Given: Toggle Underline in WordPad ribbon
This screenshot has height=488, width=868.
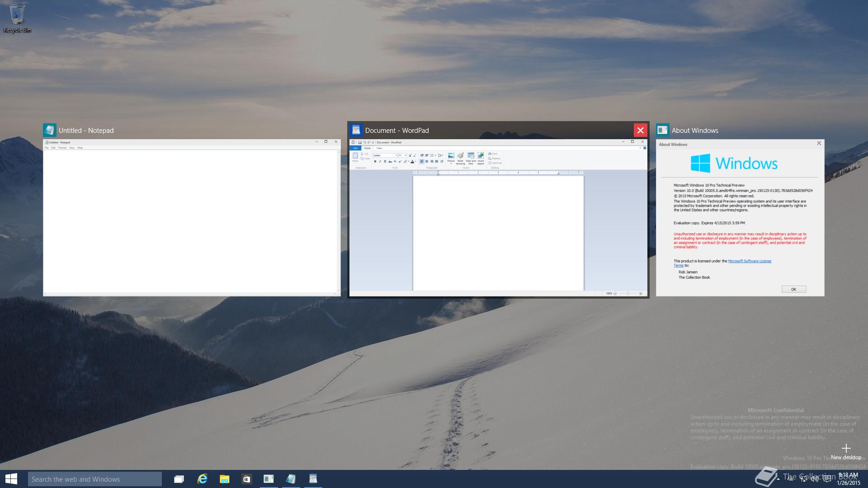Looking at the screenshot, I should [385, 161].
